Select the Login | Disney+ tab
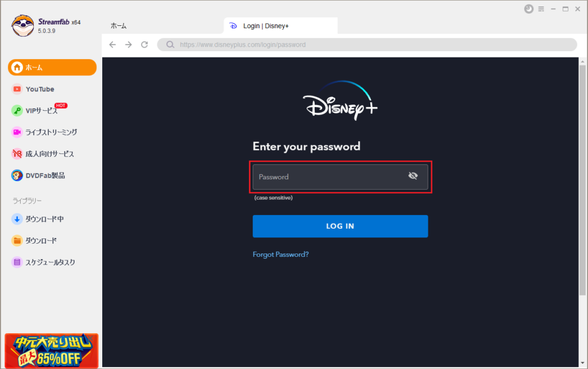This screenshot has height=369, width=588. 280,26
